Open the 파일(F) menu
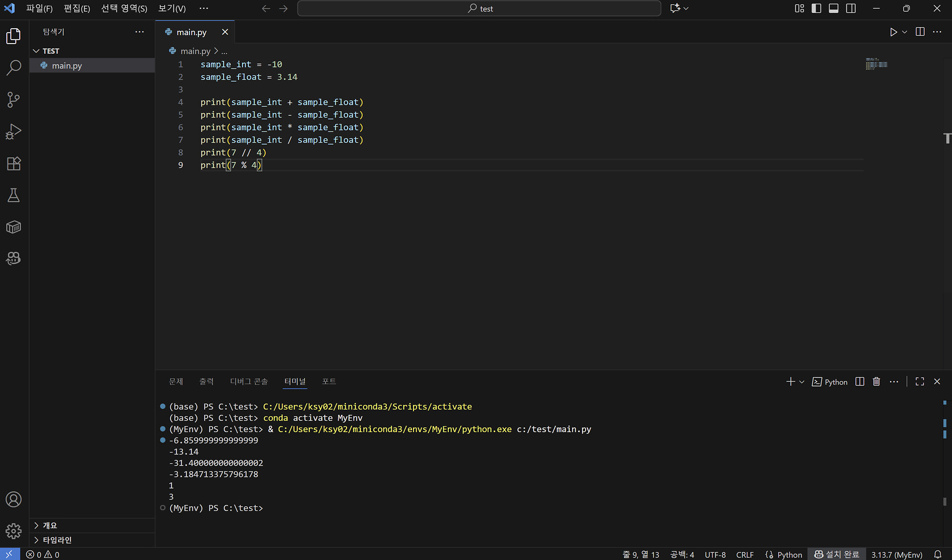Screen dimensions: 952x560 pyautogui.click(x=39, y=8)
